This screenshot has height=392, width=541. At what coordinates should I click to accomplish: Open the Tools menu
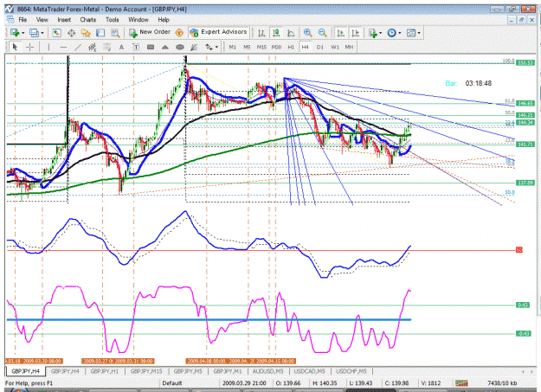click(113, 20)
